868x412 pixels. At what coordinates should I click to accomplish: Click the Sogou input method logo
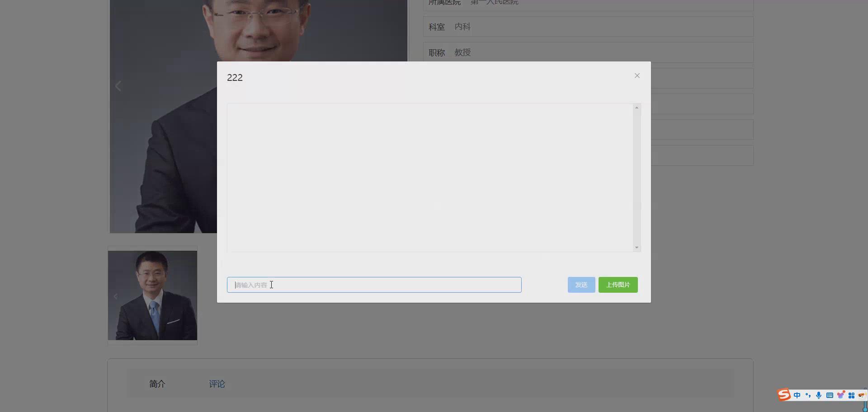[x=784, y=395]
